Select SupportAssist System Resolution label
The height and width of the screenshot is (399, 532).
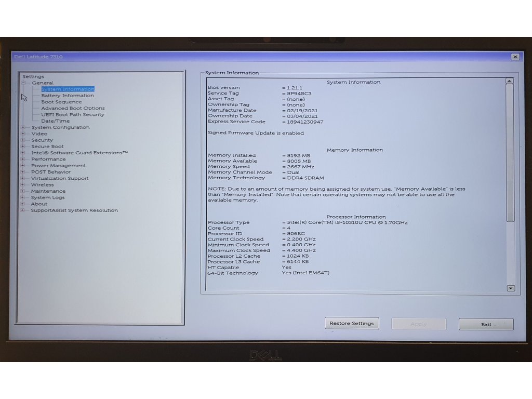click(x=74, y=210)
